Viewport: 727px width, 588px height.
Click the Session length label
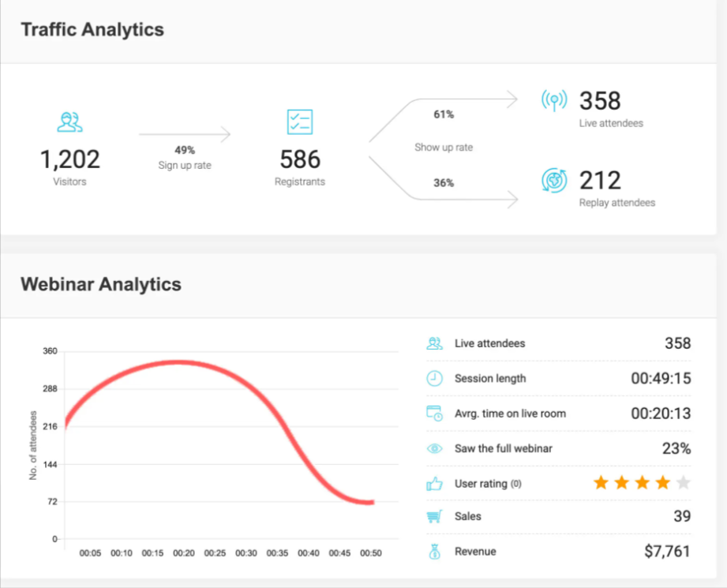click(x=490, y=379)
